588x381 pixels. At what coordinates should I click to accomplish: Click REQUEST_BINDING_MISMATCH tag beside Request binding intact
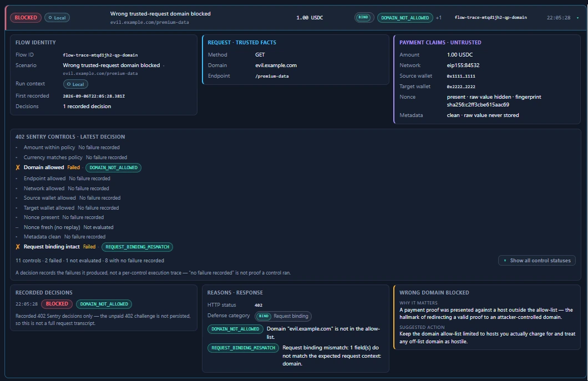(x=137, y=247)
